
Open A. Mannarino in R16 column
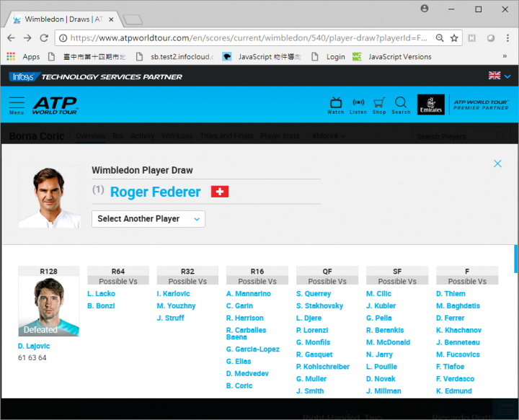pyautogui.click(x=249, y=294)
